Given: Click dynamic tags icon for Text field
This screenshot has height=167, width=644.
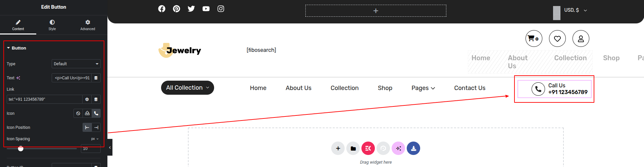Looking at the screenshot, I should pyautogui.click(x=96, y=78).
